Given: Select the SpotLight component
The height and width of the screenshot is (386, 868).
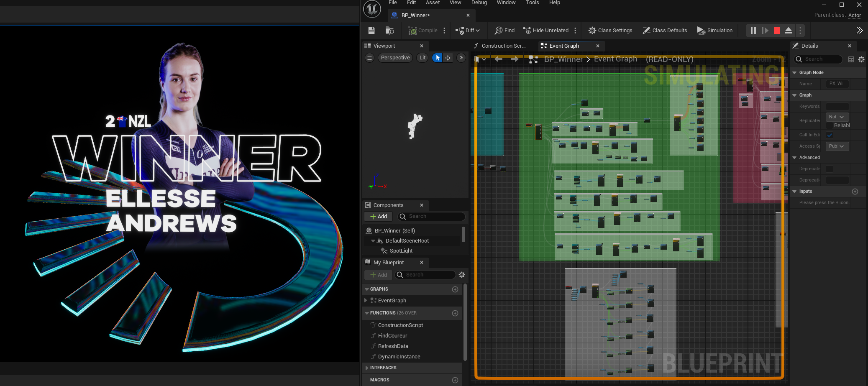Looking at the screenshot, I should coord(401,251).
